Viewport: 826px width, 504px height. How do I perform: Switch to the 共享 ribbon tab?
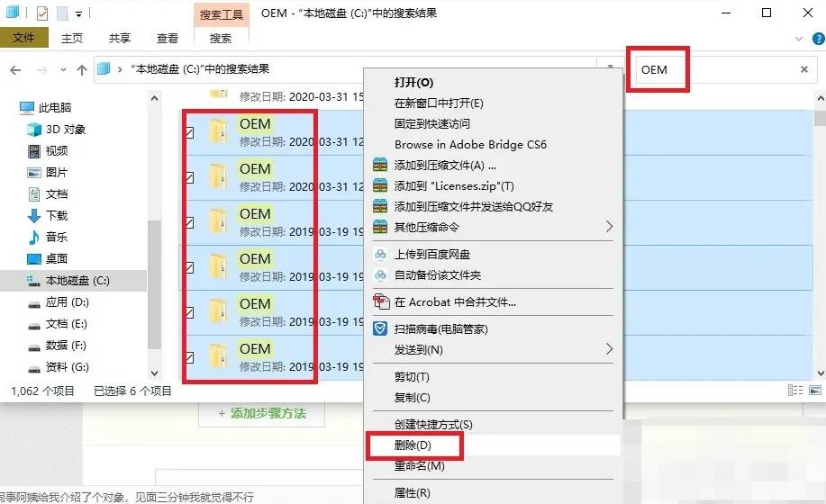[x=120, y=38]
